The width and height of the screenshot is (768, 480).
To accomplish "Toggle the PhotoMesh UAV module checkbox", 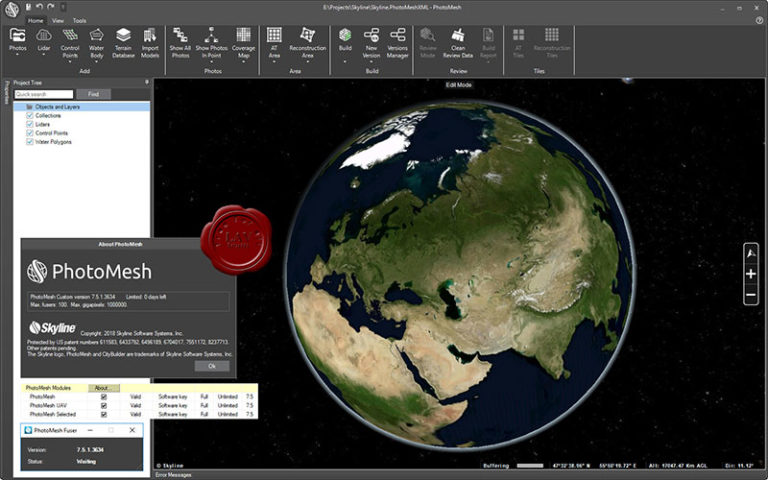I will [103, 405].
